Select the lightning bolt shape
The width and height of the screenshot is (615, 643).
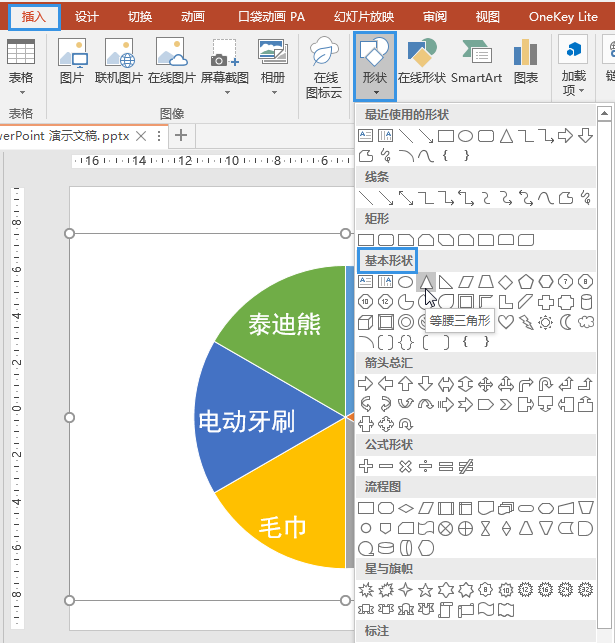[x=526, y=322]
